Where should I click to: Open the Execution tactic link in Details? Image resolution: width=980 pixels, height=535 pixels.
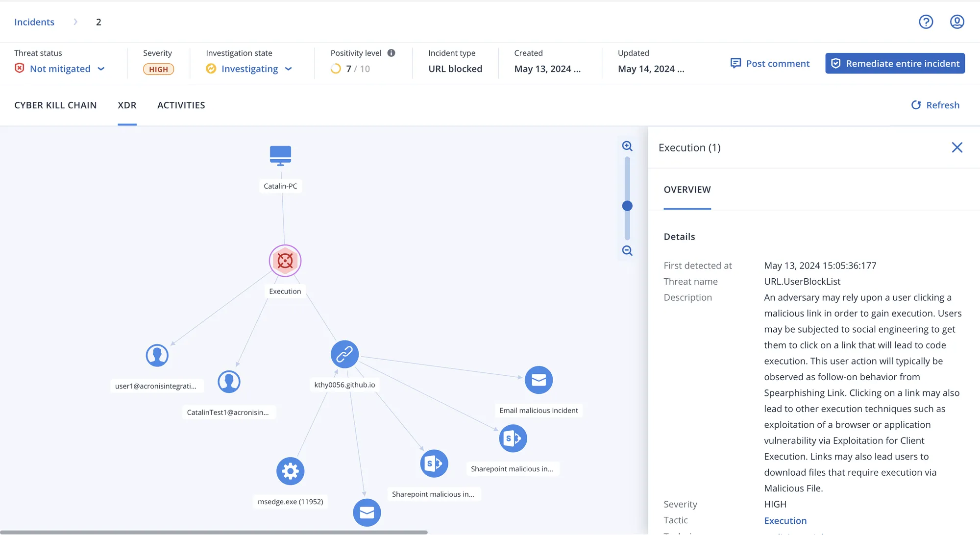[x=785, y=520]
